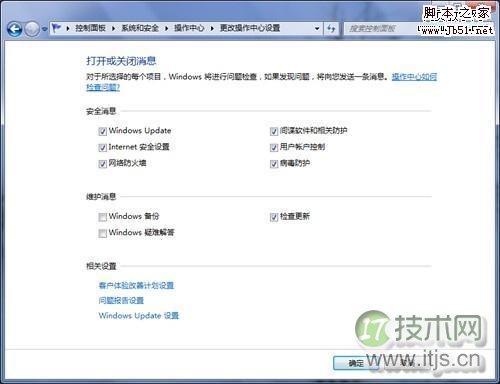Open the address bar history dropdown
Viewport: 500px width, 384px height.
pos(317,29)
